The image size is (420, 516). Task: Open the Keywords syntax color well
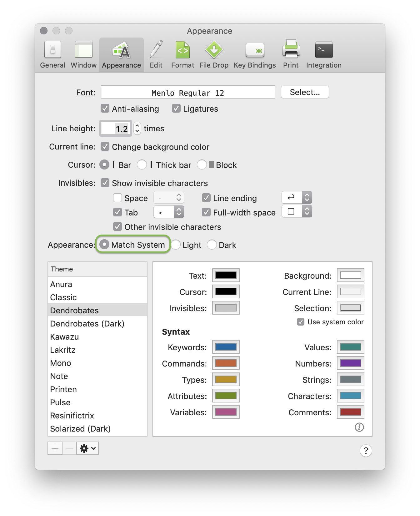(x=226, y=347)
